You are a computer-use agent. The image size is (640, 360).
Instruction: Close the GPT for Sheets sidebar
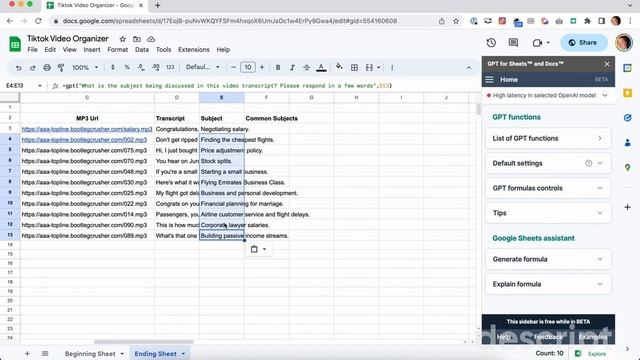click(x=607, y=64)
